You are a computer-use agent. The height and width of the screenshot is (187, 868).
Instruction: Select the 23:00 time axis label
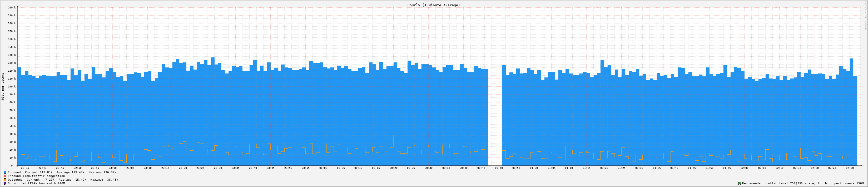(112, 168)
